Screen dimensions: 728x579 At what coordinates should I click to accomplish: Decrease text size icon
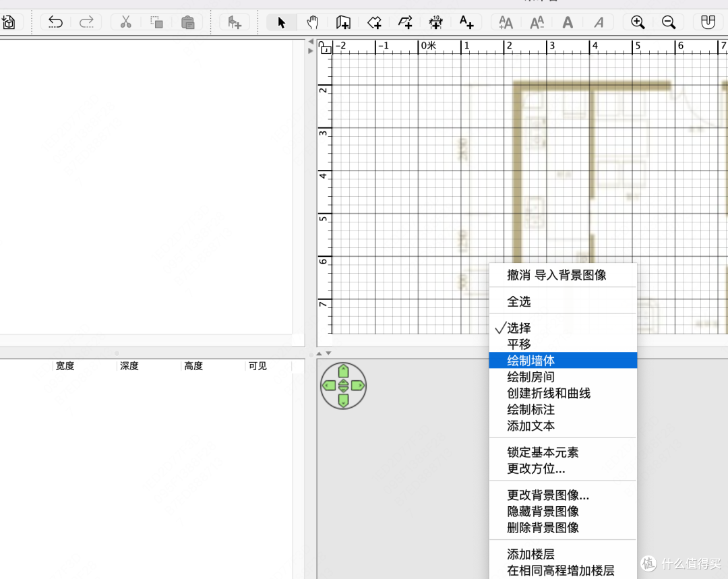click(x=537, y=22)
